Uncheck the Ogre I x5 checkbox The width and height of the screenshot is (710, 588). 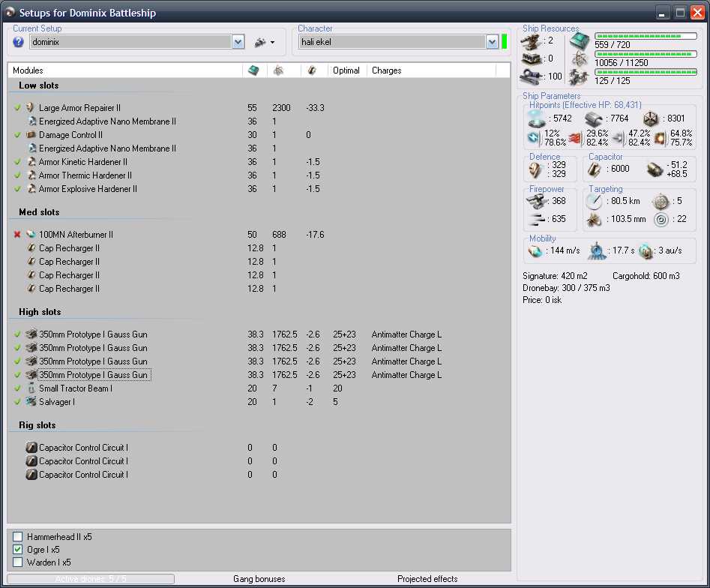pyautogui.click(x=18, y=550)
